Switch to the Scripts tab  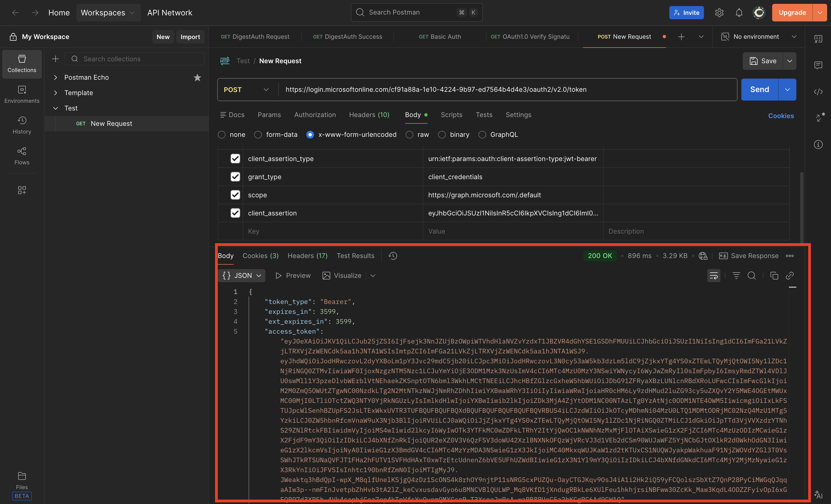point(451,115)
